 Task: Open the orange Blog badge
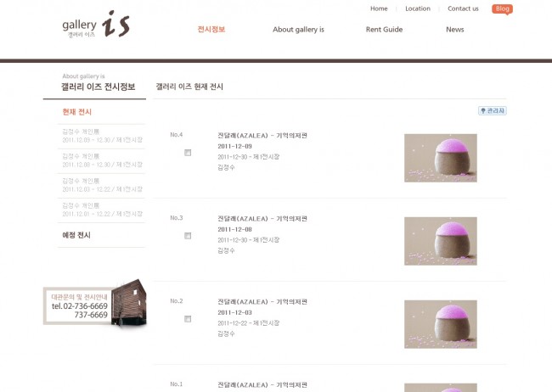coord(502,8)
